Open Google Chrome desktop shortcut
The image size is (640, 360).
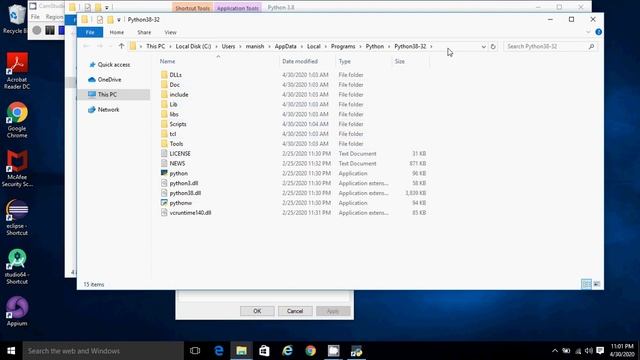click(17, 120)
